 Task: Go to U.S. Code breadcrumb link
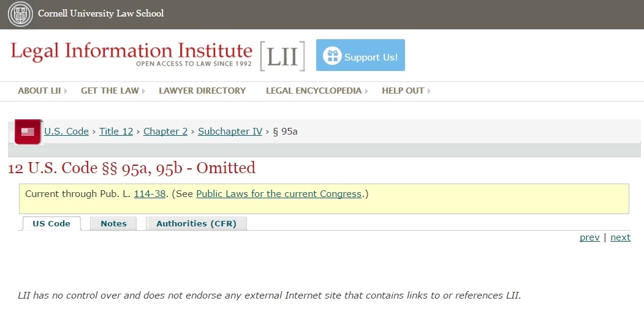(x=66, y=131)
